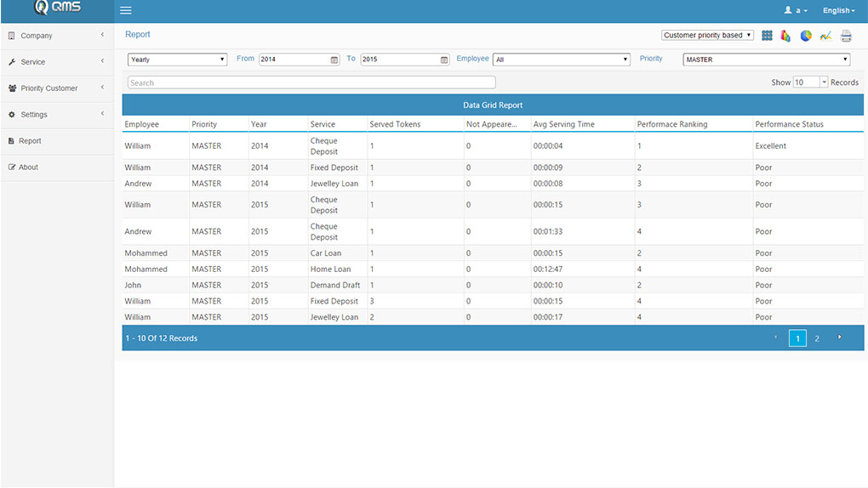This screenshot has height=488, width=868.
Task: Show pie chart report icon
Action: pyautogui.click(x=806, y=36)
